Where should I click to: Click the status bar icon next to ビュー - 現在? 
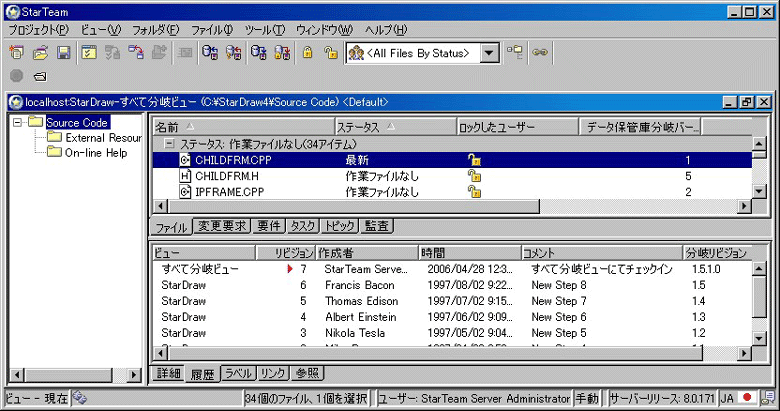pos(80,398)
